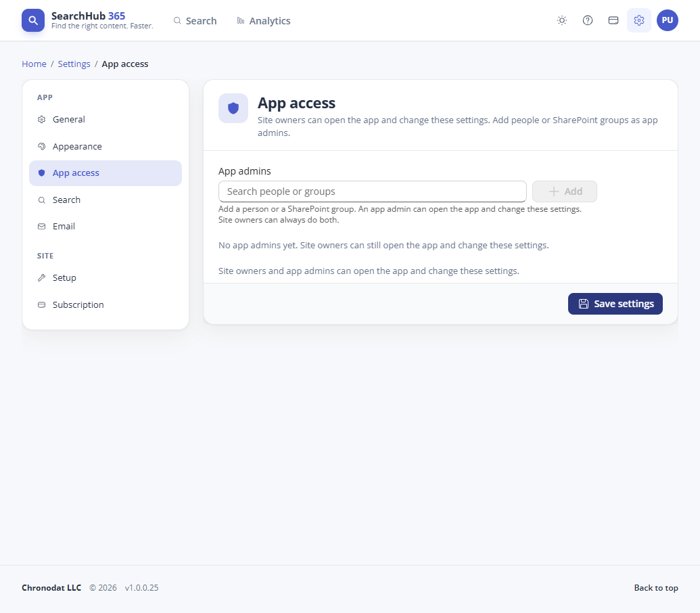The image size is (700, 613).
Task: Go to Home breadcrumb link
Action: click(34, 64)
